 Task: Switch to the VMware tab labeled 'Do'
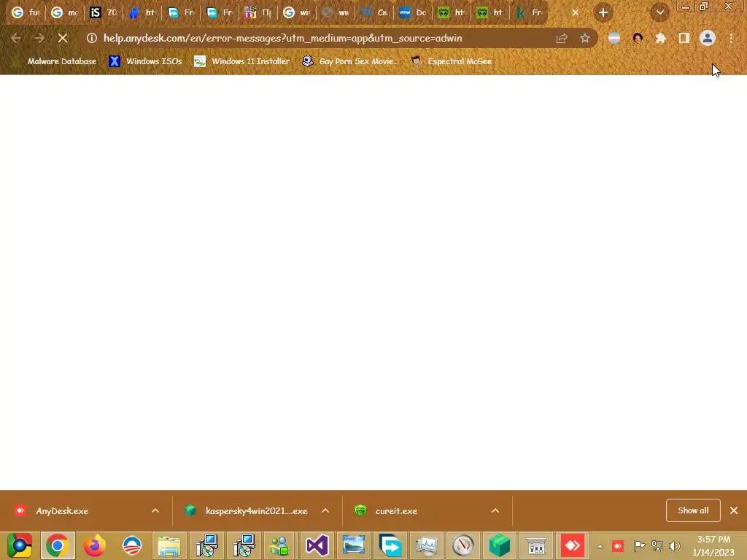coord(413,12)
